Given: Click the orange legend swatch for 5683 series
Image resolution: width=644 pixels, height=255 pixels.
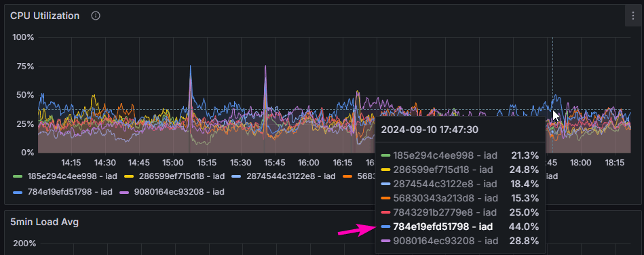Looking at the screenshot, I should tap(347, 176).
